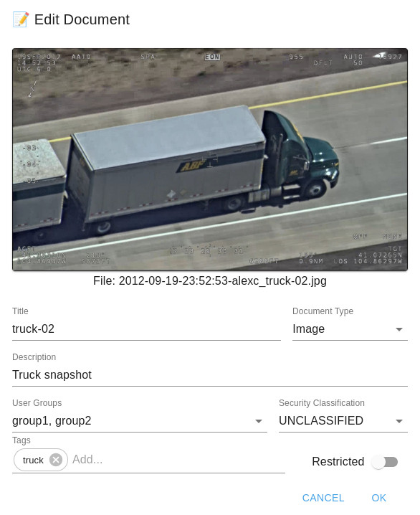
Task: Remove the truck tag via its X icon
Action: click(x=56, y=460)
